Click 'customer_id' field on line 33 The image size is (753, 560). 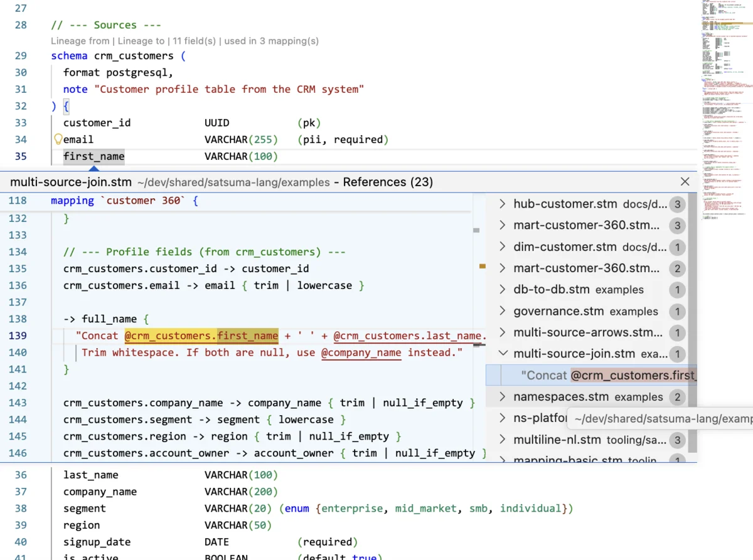97,123
